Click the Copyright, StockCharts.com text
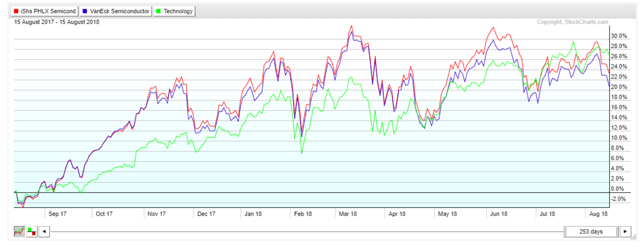The height and width of the screenshot is (247, 644). click(572, 22)
